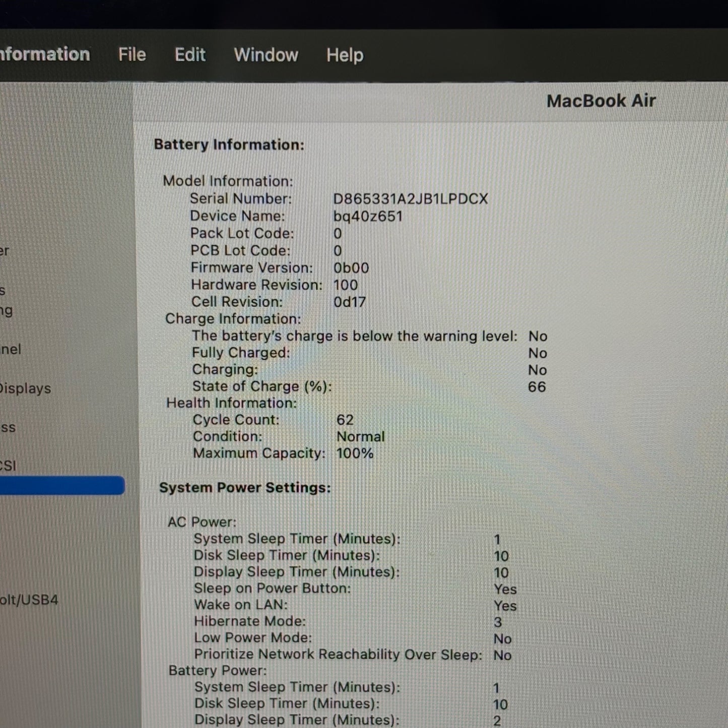Click AC Power Display Sleep Timer value 10
The height and width of the screenshot is (728, 728).
point(501,573)
